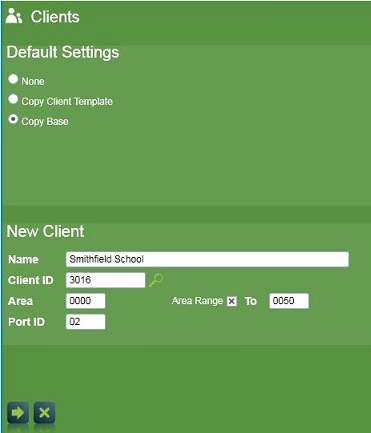Click the Port ID field showing 02
This screenshot has width=371, height=433.
85,322
